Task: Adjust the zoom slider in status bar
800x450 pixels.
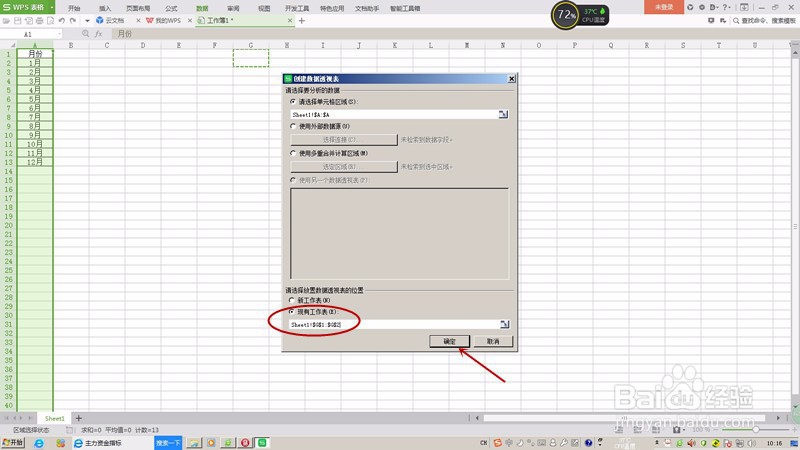Action: pos(755,430)
